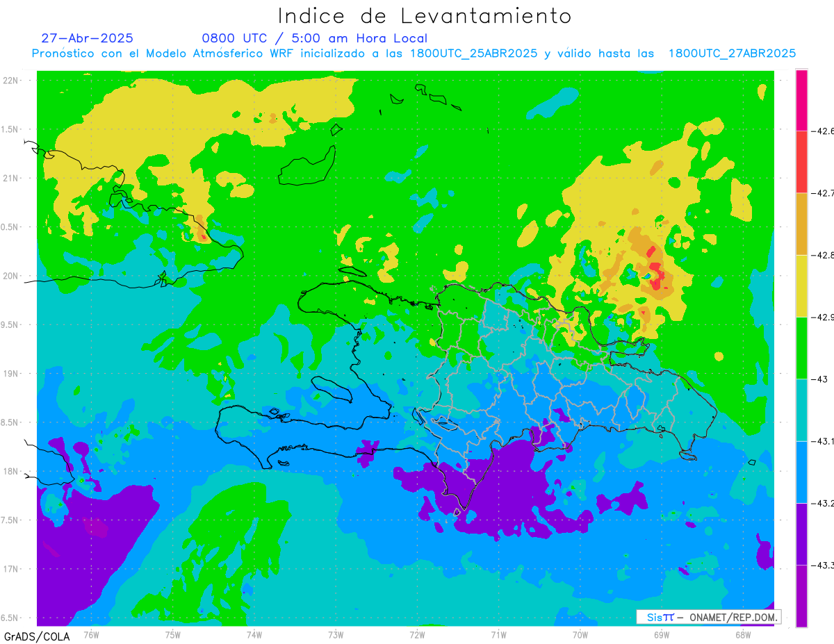The width and height of the screenshot is (834, 644).
Task: Click the latitude label 6.5N
Action: click(x=10, y=618)
